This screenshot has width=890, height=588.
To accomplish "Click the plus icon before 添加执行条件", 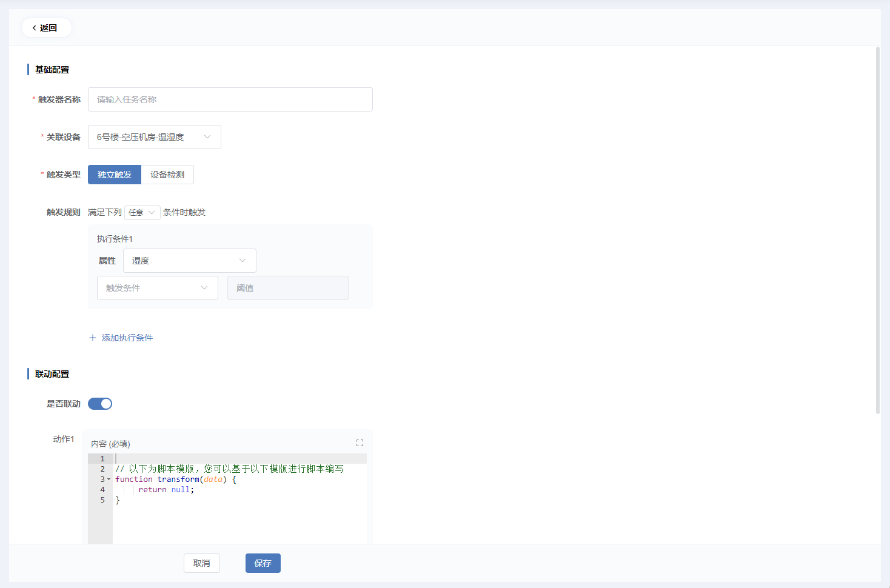I will 93,338.
